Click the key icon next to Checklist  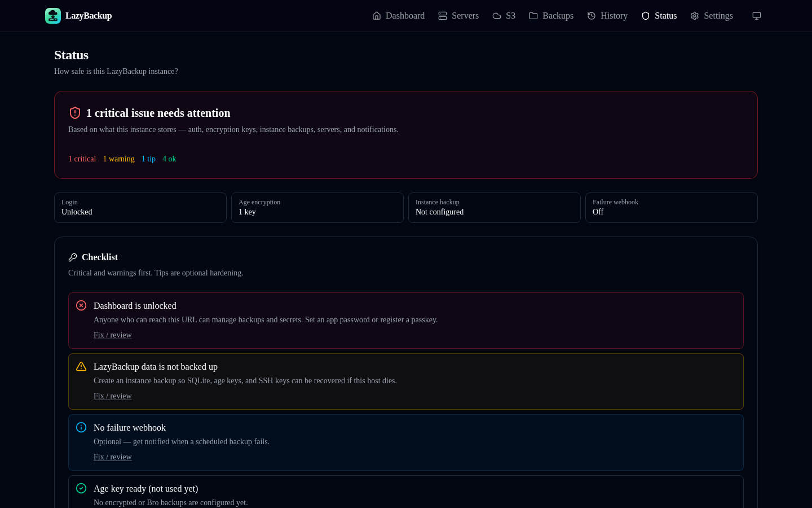[73, 257]
